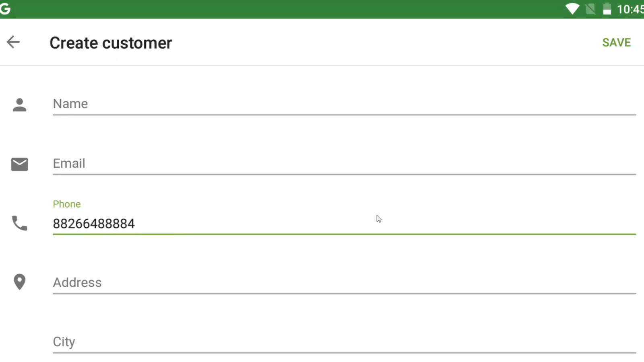Click the telephone icon beside the Phone field
The image size is (644, 362).
tap(19, 224)
